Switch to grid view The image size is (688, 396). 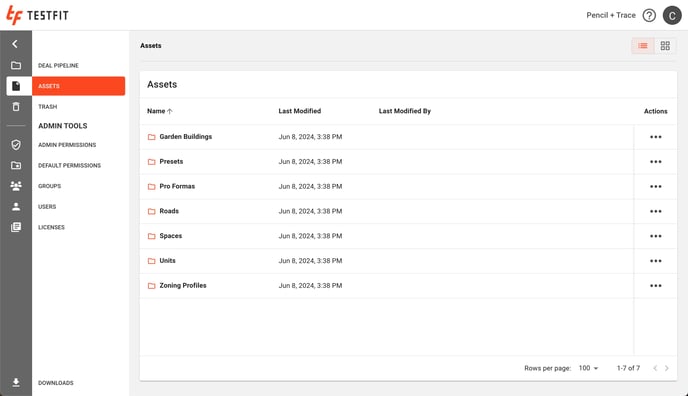[665, 46]
